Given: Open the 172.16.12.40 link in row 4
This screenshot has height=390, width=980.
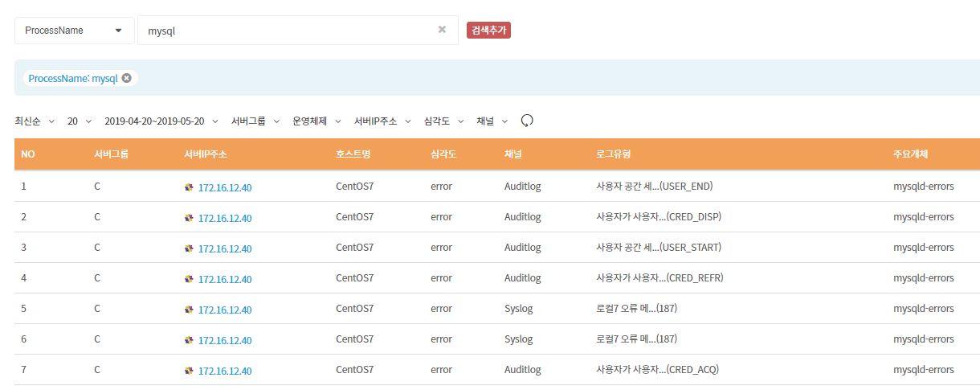Looking at the screenshot, I should pos(225,279).
